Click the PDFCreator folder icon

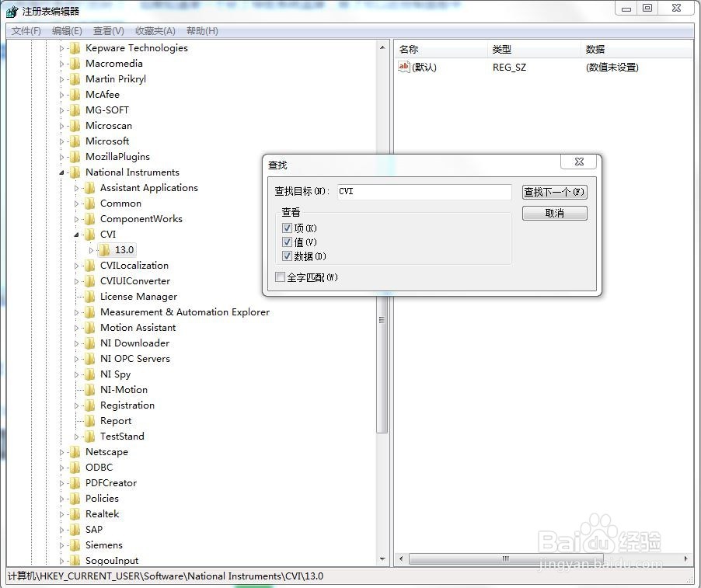pyautogui.click(x=75, y=483)
